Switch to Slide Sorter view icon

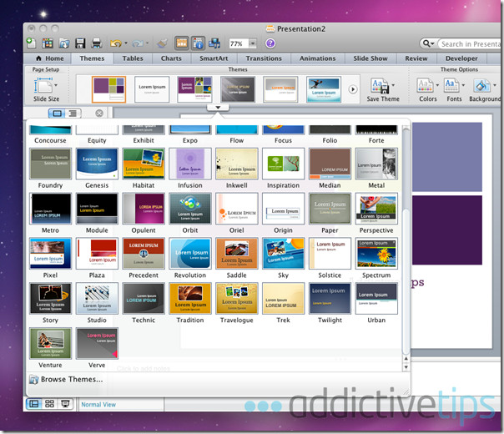pos(49,404)
